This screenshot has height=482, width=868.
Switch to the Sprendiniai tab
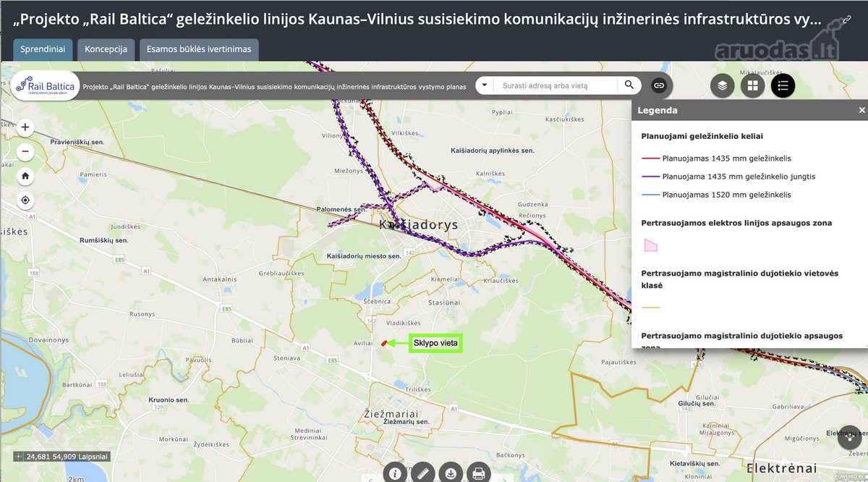(43, 49)
